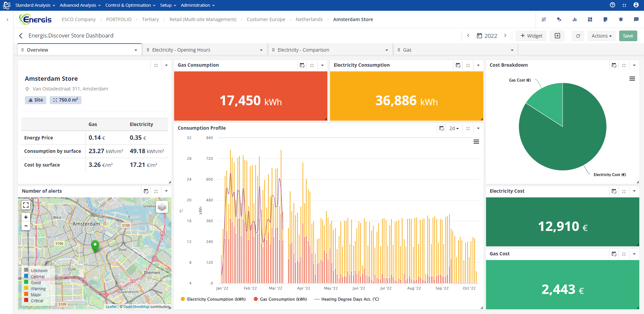Open the bubble chart icon in breadcrumb toolbar
The width and height of the screenshot is (644, 314).
(x=559, y=19)
